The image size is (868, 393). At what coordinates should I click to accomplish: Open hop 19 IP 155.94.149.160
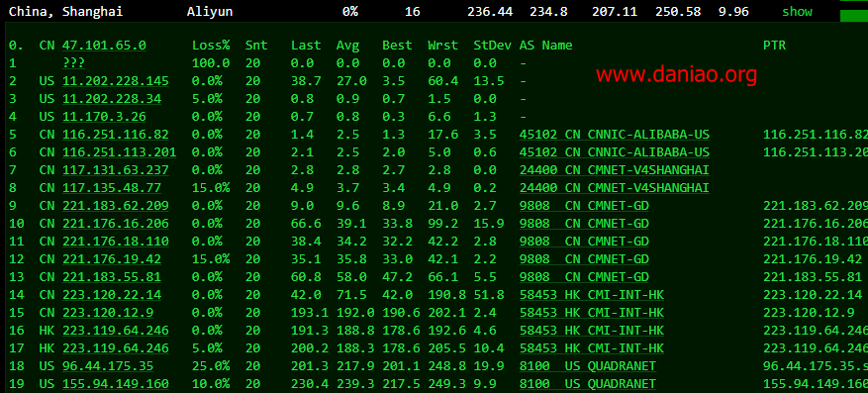116,383
